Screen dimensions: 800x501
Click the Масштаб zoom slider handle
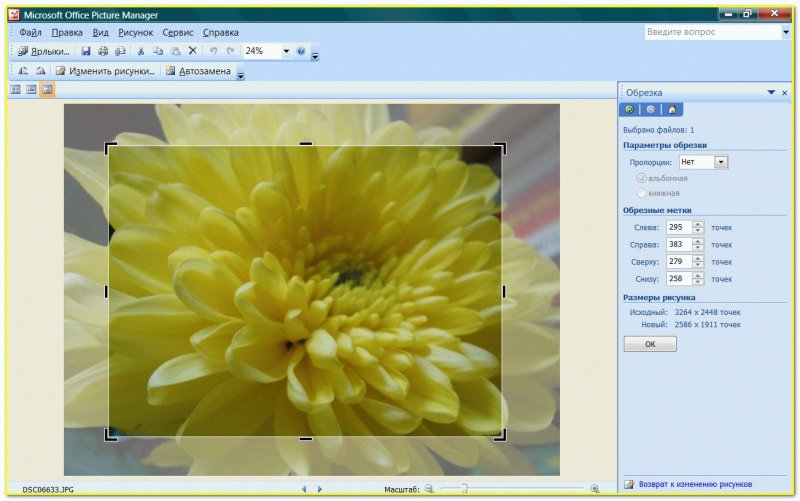pyautogui.click(x=464, y=489)
